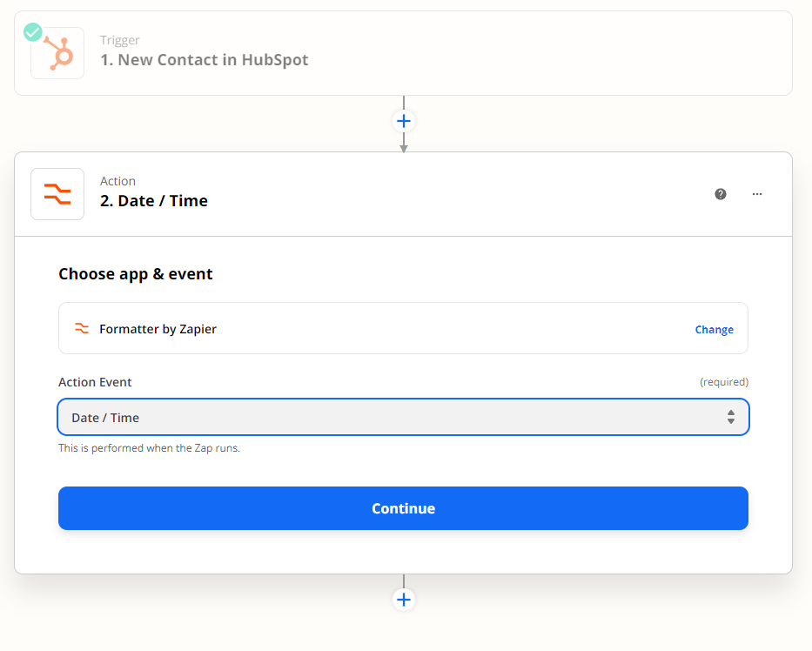Click the Action Event field label
This screenshot has width=812, height=651.
pos(95,382)
